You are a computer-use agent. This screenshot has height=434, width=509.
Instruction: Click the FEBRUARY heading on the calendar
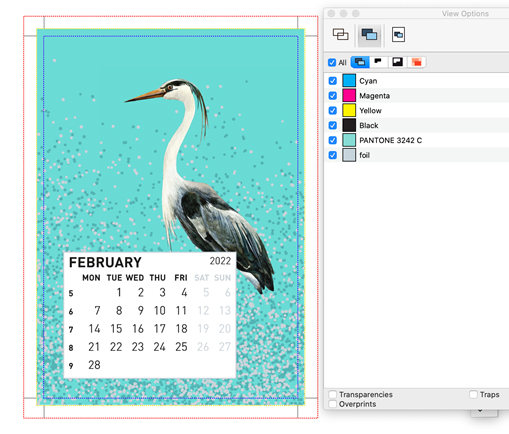click(105, 262)
